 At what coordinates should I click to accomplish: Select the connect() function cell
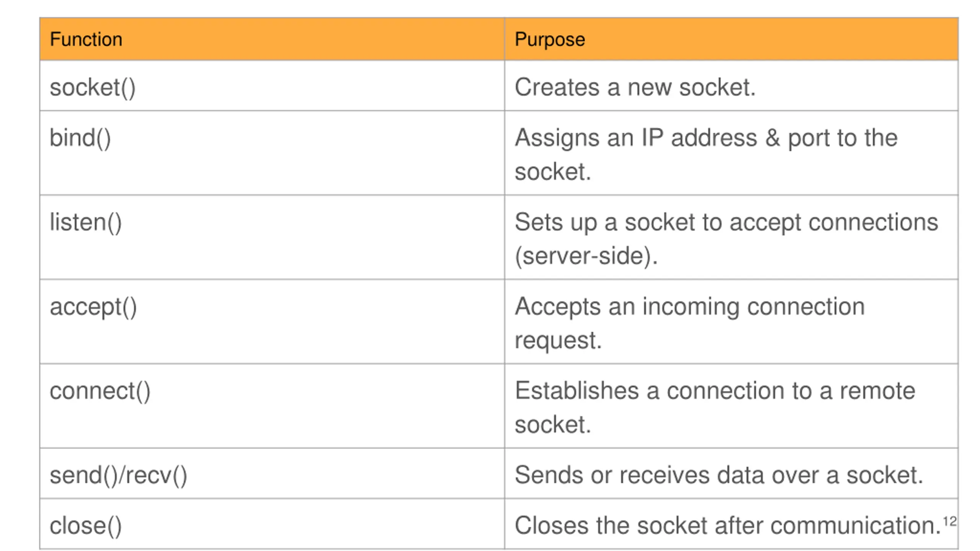272,406
